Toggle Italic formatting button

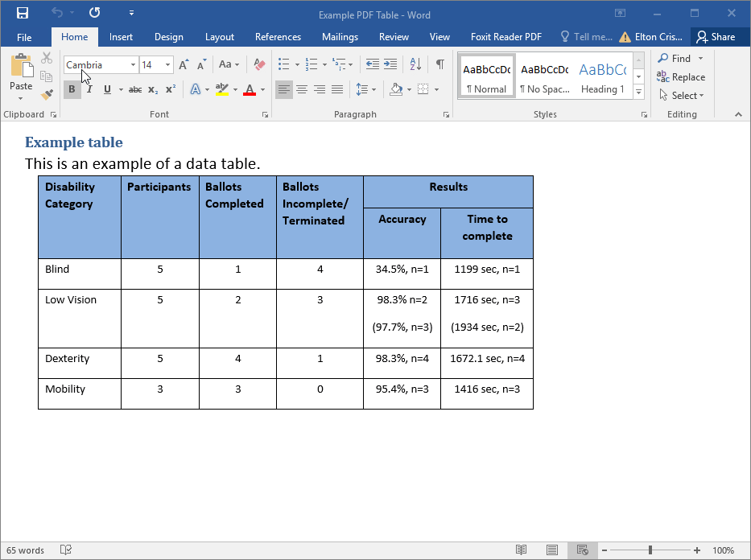tap(89, 89)
